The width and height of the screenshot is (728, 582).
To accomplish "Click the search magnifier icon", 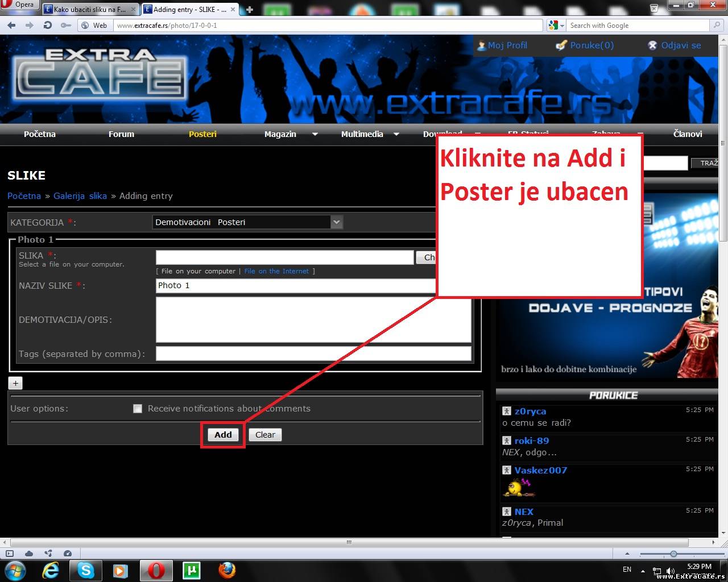I will (717, 26).
